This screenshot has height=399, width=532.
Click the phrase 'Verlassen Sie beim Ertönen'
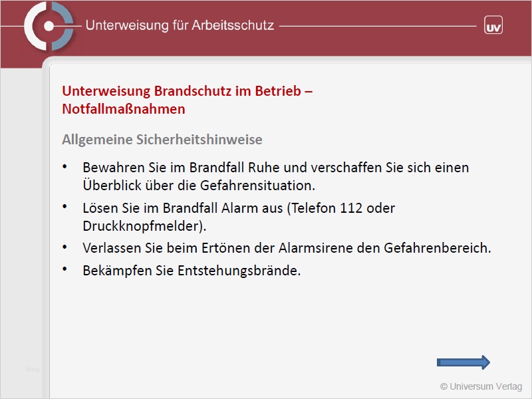pos(165,248)
